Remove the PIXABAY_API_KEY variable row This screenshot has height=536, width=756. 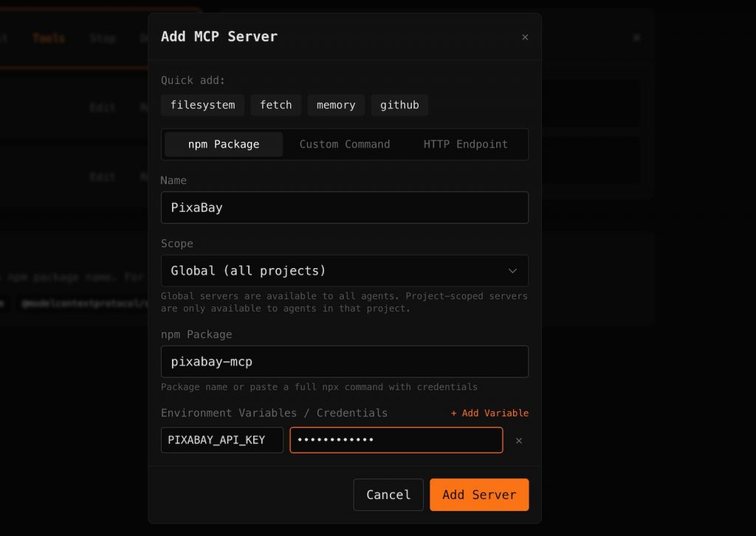[x=519, y=441]
